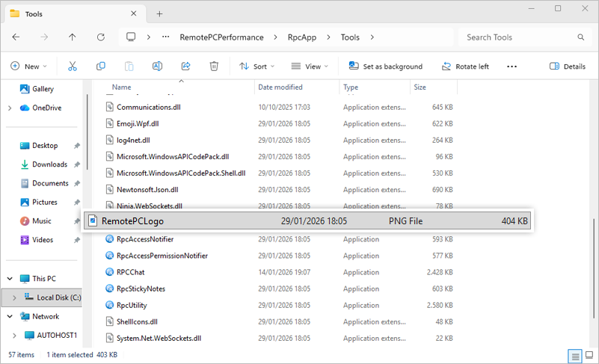Select Videos in navigation pane
Viewport: 599px width, 364px height.
37,240
